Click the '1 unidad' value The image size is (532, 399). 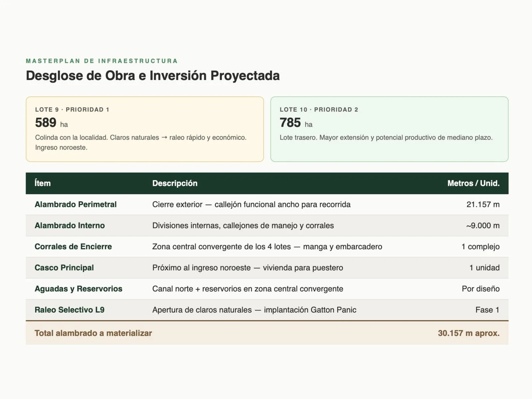click(x=484, y=268)
